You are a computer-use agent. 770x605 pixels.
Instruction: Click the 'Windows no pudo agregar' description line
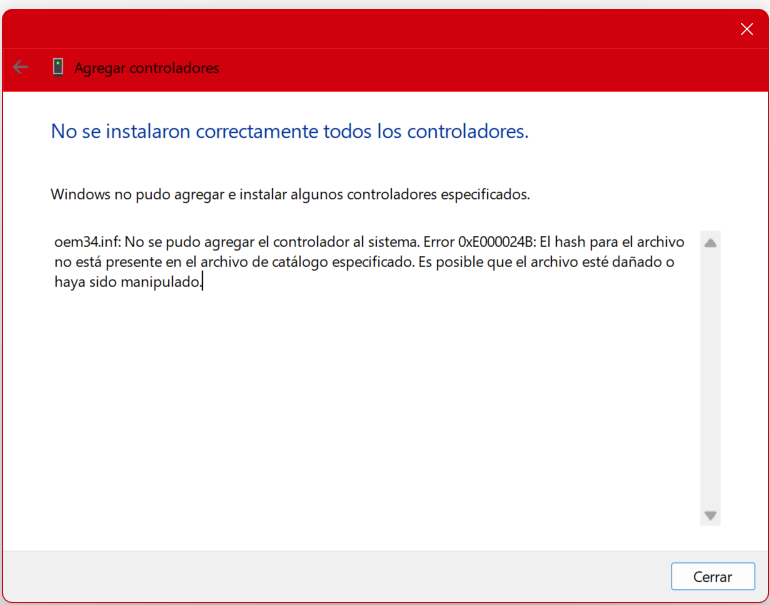[290, 194]
